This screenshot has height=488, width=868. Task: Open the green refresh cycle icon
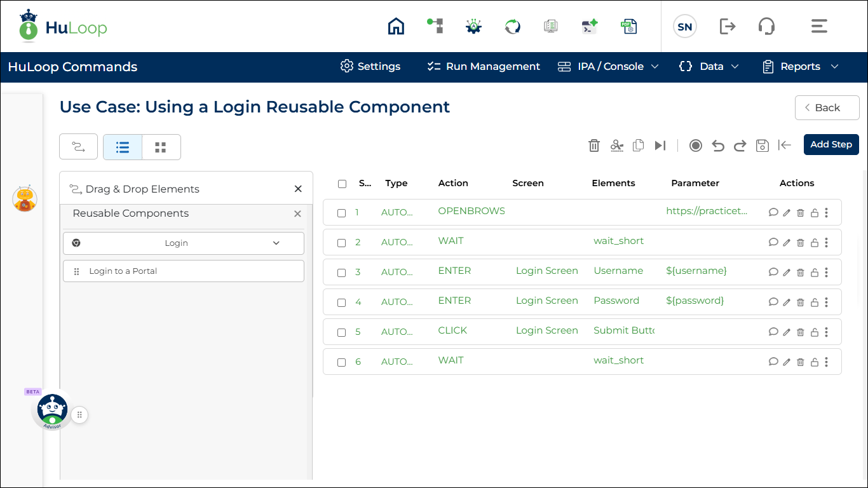click(512, 26)
